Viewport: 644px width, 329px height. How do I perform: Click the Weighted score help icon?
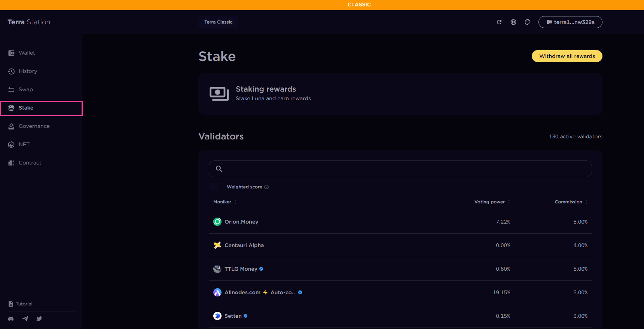point(266,187)
